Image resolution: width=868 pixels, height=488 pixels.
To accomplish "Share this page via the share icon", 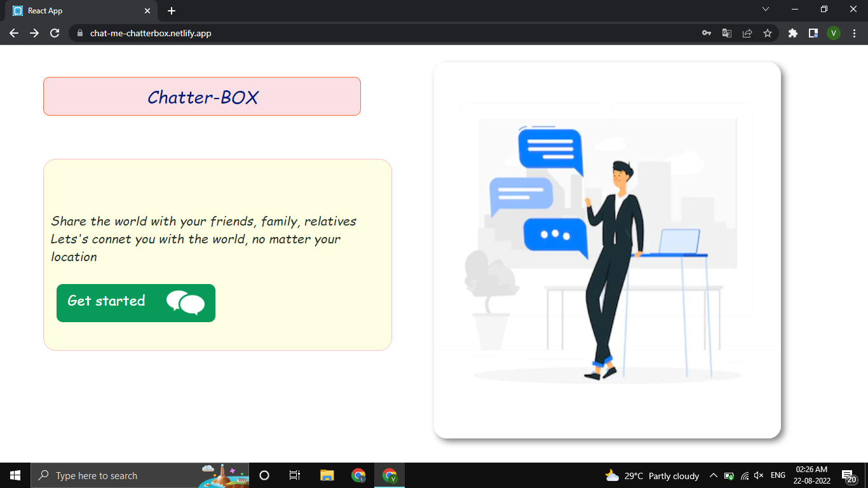I will click(x=747, y=32).
